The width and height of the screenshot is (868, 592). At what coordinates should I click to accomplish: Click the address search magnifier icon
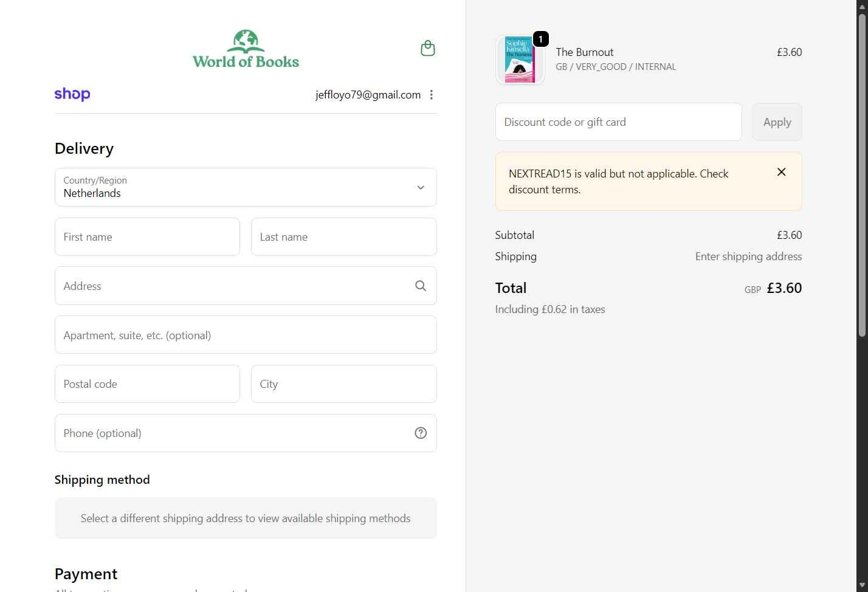pyautogui.click(x=421, y=286)
